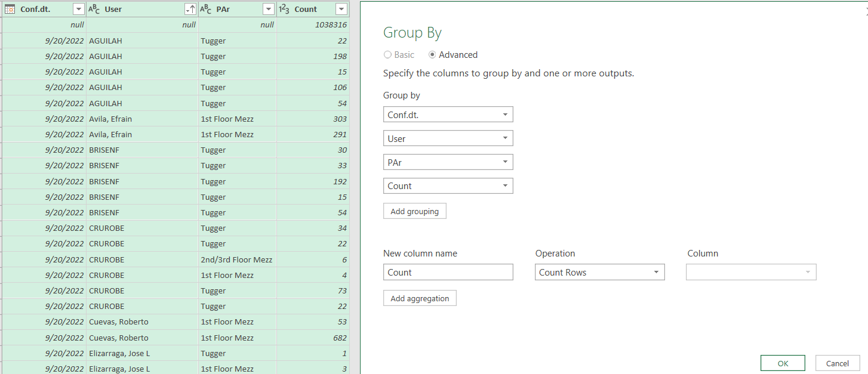Click the table selection icon beside Conf.dt. header
This screenshot has height=374, width=868.
pyautogui.click(x=10, y=9)
